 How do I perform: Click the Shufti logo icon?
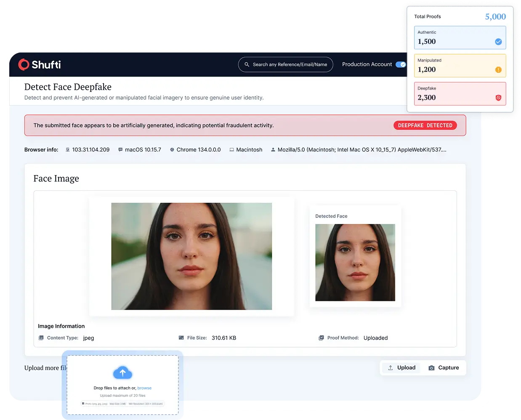coord(24,64)
